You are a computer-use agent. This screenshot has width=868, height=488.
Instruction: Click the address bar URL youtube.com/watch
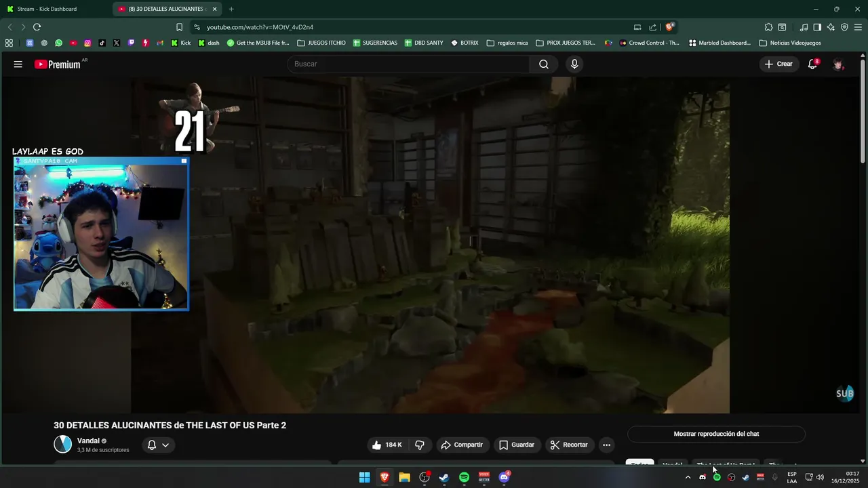[260, 27]
